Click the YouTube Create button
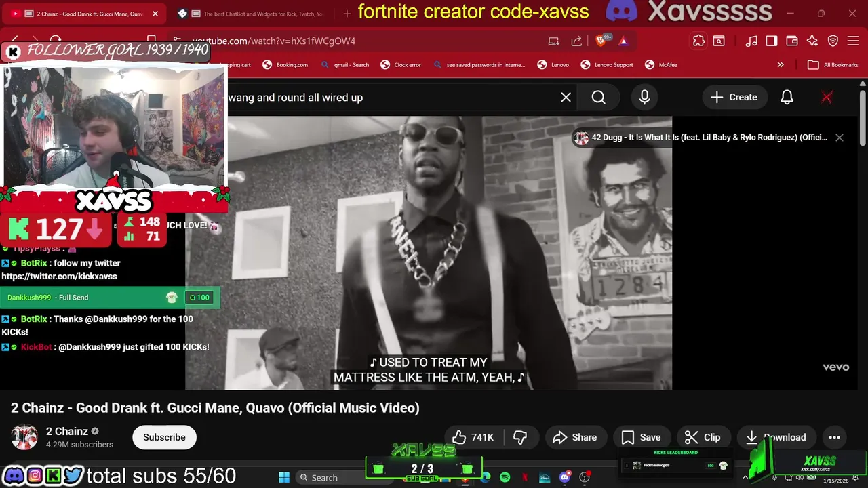868x488 pixels. pyautogui.click(x=734, y=98)
